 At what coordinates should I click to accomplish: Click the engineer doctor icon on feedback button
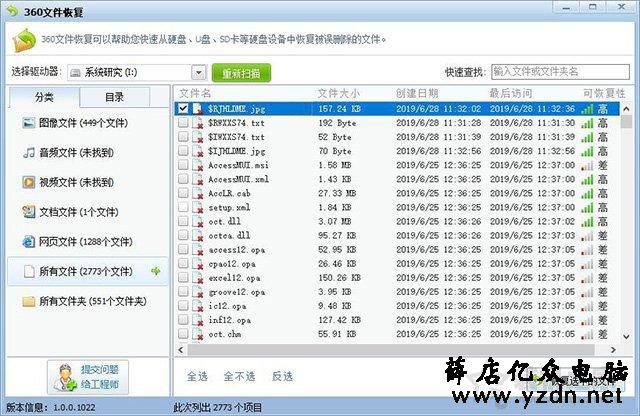pos(65,377)
